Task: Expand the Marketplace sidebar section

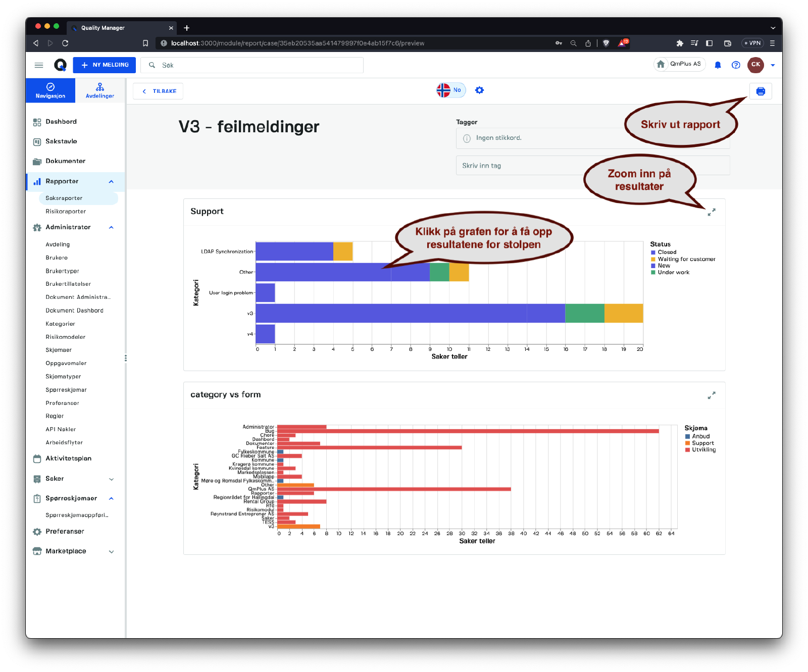Action: coord(111,552)
